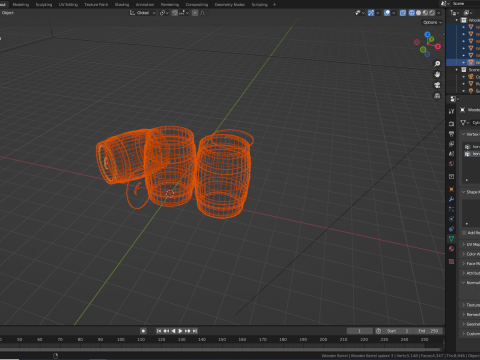Click the pan hand icon in viewport
Screen dimensions: 480x360
coord(437,74)
